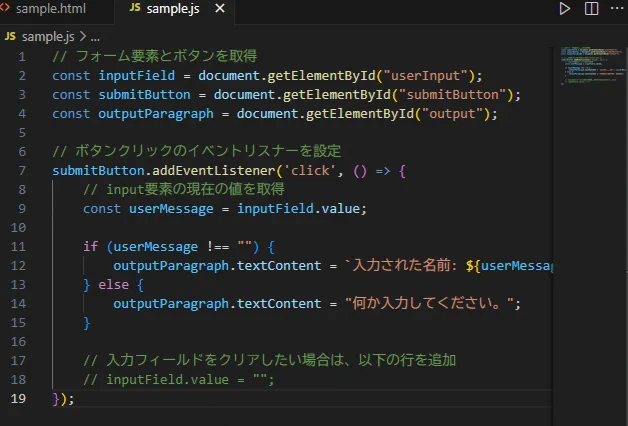Click the "output" string on line 4
Viewport: 628px width, 426px height.
pos(452,114)
